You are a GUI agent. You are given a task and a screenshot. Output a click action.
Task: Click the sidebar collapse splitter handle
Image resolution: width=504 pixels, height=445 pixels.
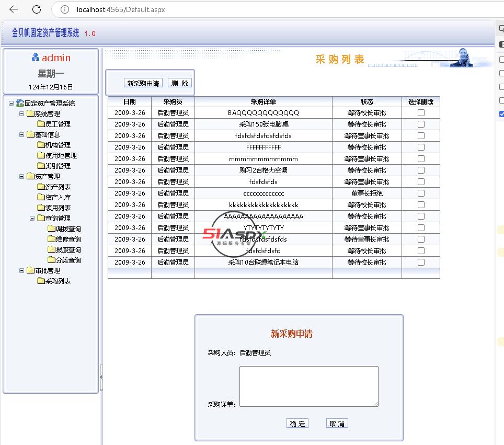[x=101, y=375]
